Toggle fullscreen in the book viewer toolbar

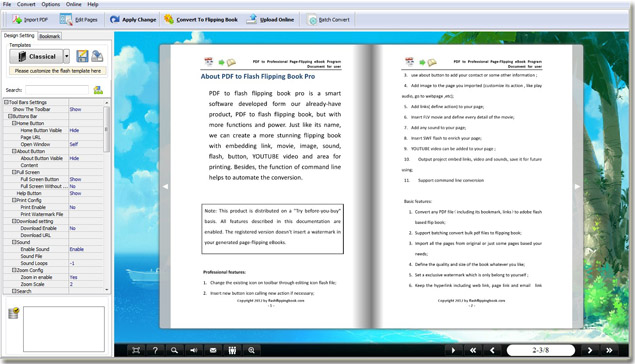(136, 350)
